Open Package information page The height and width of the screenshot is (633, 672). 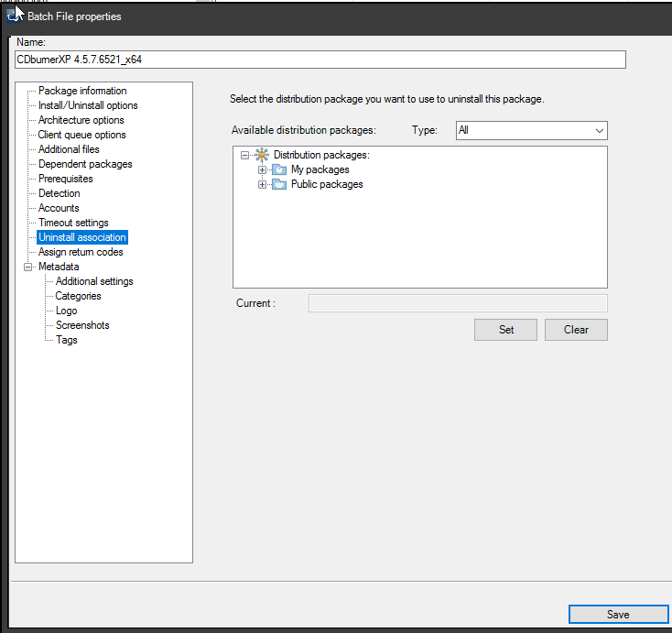coord(82,91)
